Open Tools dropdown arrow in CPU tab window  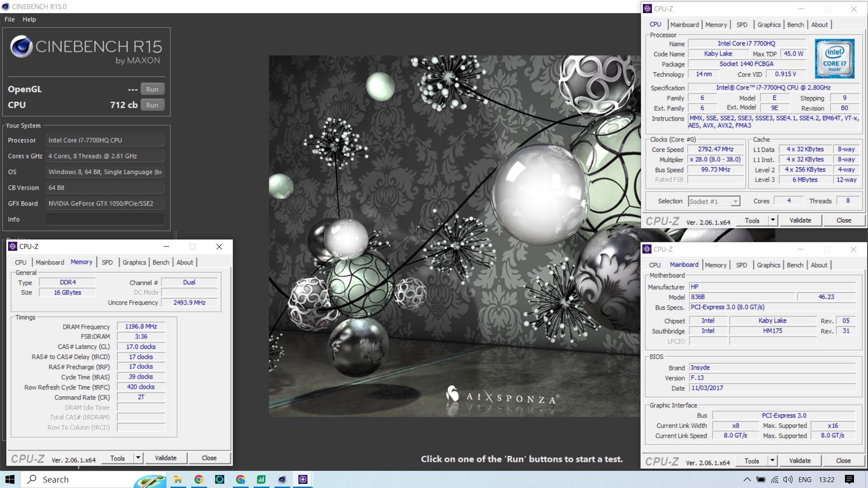point(773,220)
